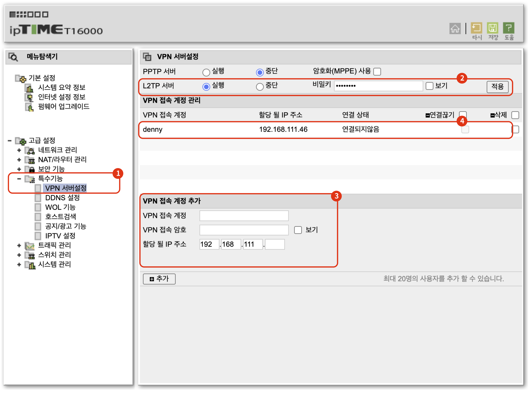Select DDNS 설정 in the menu tree
Screen dimensions: 532x393
pyautogui.click(x=62, y=198)
